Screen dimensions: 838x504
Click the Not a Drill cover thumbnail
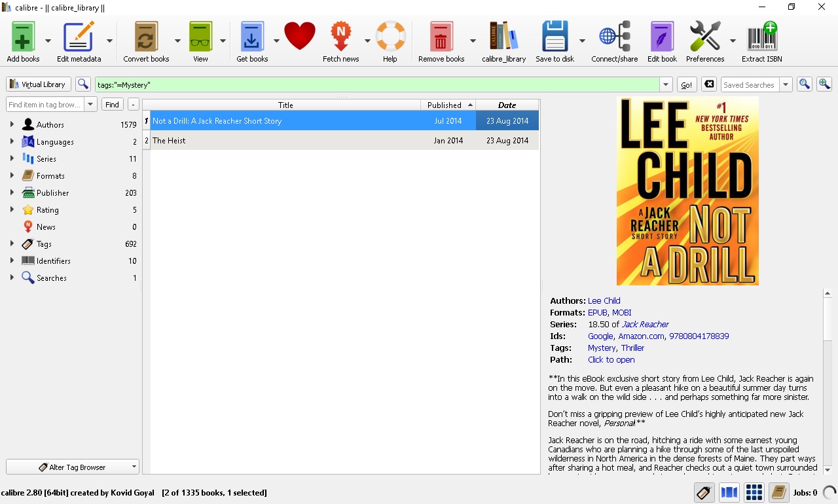(687, 191)
